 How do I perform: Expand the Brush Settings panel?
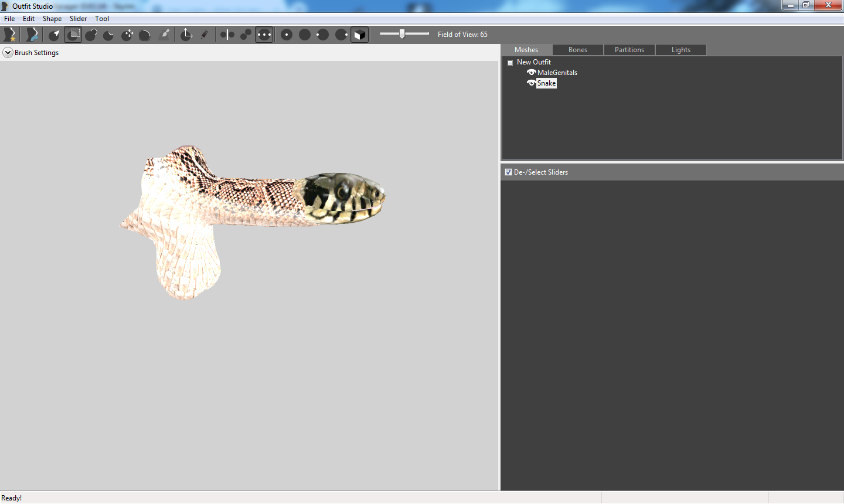tap(8, 53)
